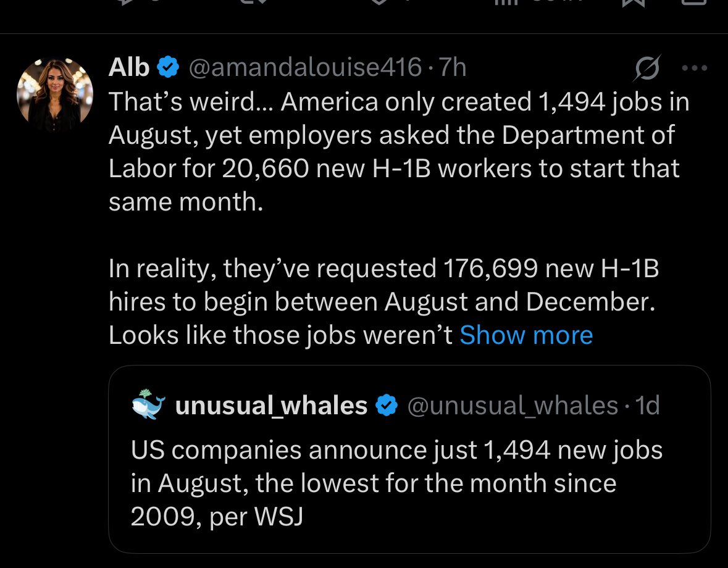Open the quoted unusual_whales post text

pos(396,483)
